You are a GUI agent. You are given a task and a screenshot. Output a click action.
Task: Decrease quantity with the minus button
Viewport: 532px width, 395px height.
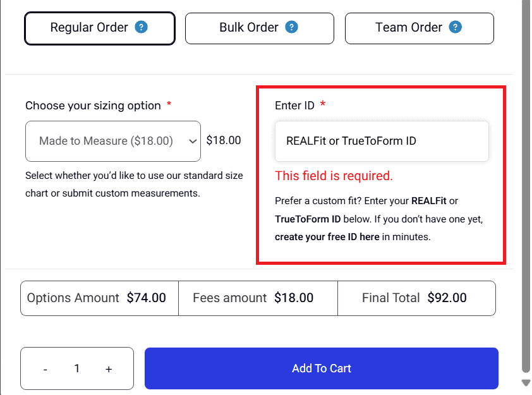click(45, 369)
